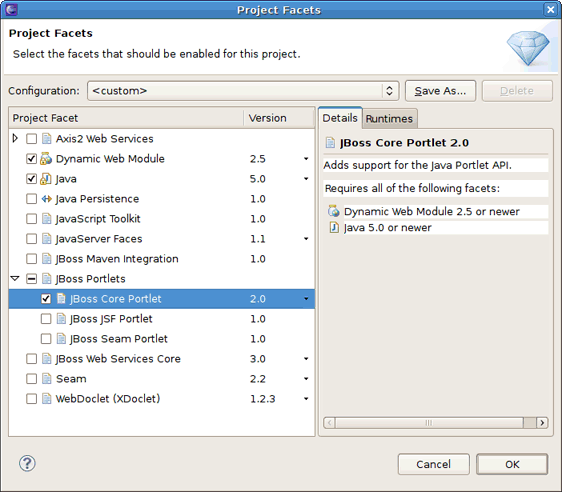Click the Cancel button
Viewport: 562px width, 492px height.
(434, 464)
